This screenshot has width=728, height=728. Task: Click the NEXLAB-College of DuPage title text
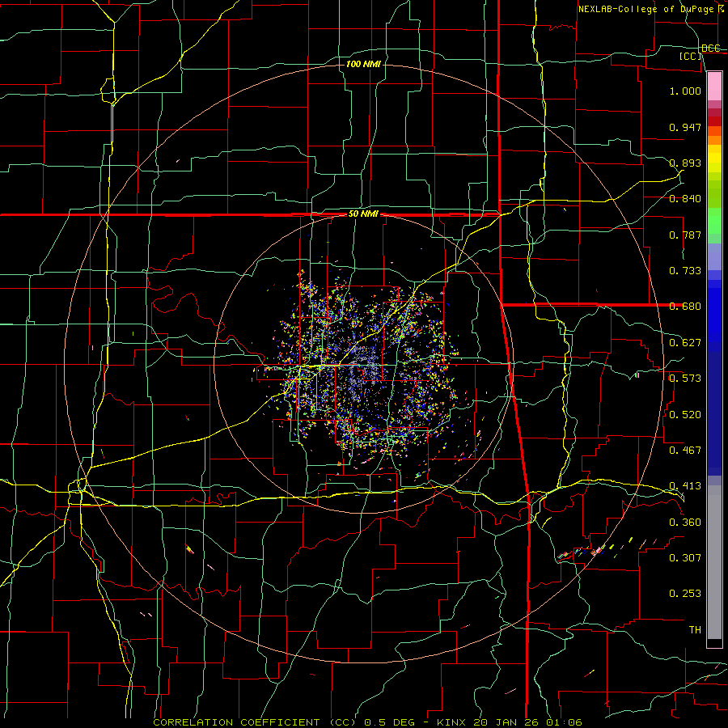[645, 9]
